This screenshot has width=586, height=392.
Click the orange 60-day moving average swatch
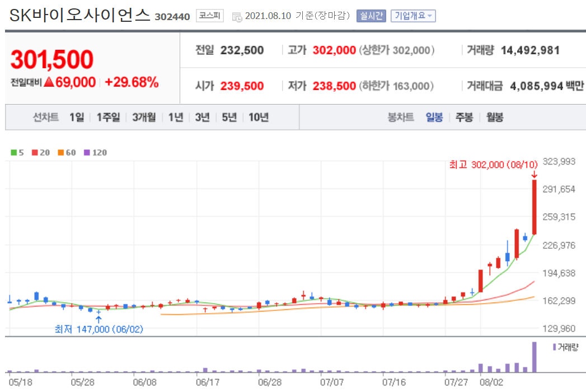pyautogui.click(x=61, y=152)
